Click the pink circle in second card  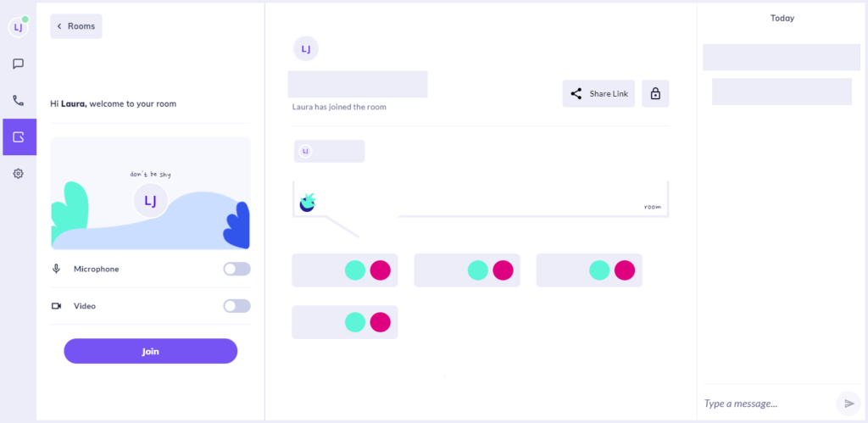click(504, 270)
